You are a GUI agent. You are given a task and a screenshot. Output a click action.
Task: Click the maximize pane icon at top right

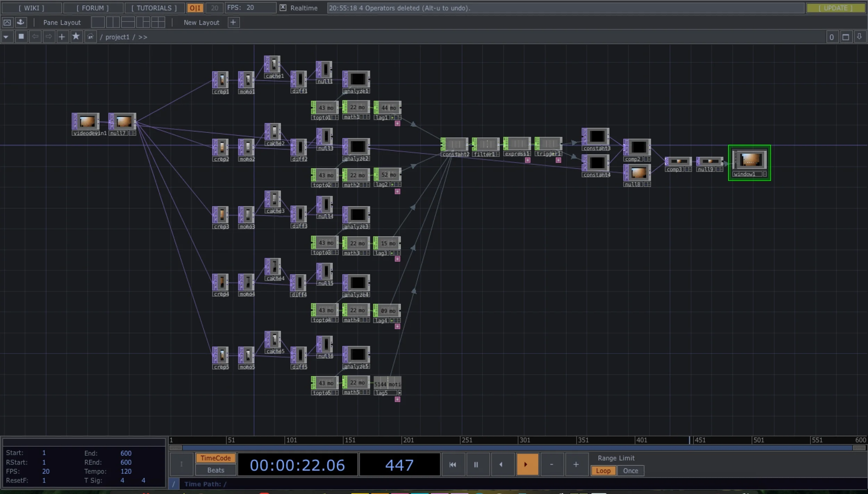click(x=845, y=37)
